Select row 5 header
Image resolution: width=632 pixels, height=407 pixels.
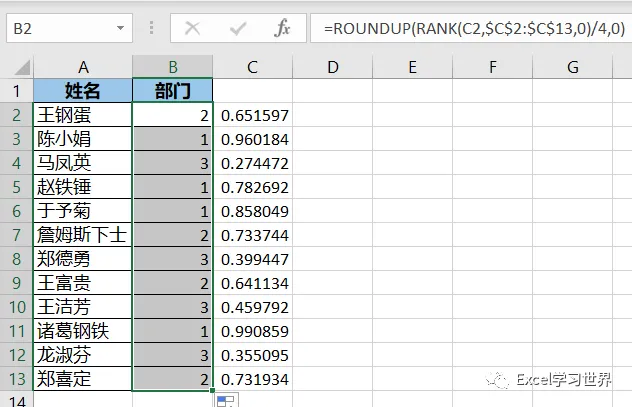(17, 187)
